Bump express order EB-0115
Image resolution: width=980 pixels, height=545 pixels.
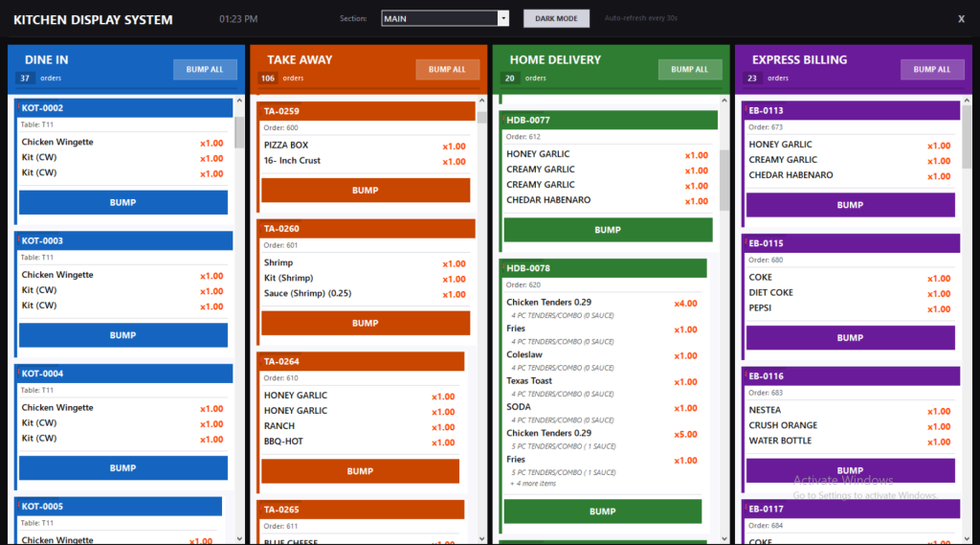tap(851, 337)
